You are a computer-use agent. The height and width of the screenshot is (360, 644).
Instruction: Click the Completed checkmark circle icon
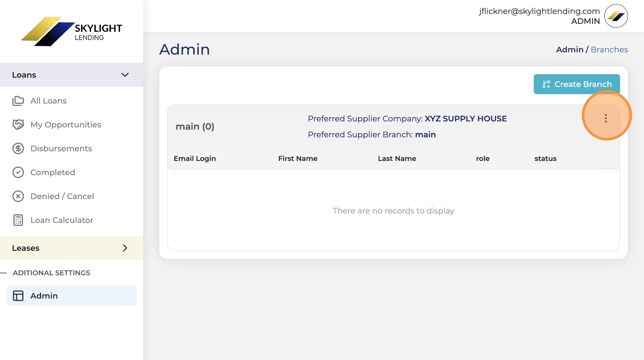[18, 172]
